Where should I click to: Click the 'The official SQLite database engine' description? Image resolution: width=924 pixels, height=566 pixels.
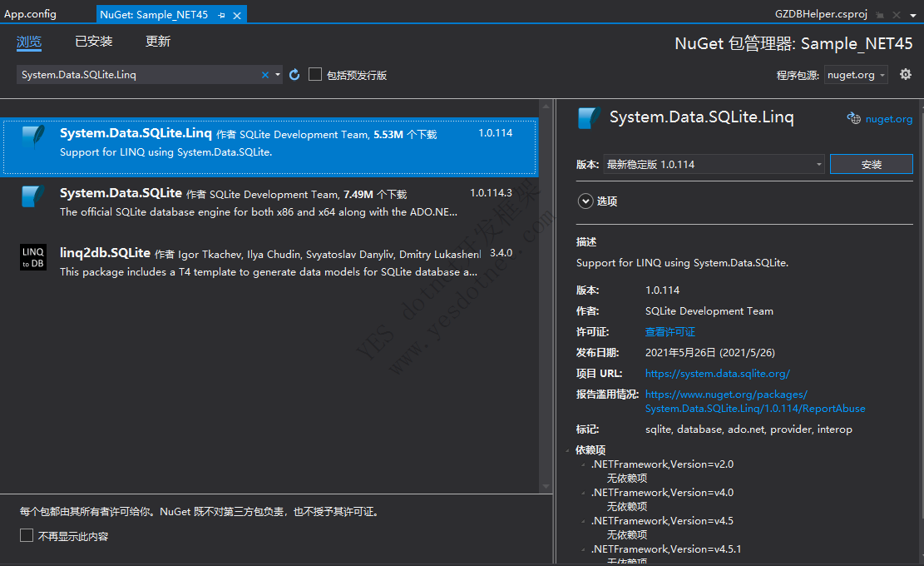258,212
